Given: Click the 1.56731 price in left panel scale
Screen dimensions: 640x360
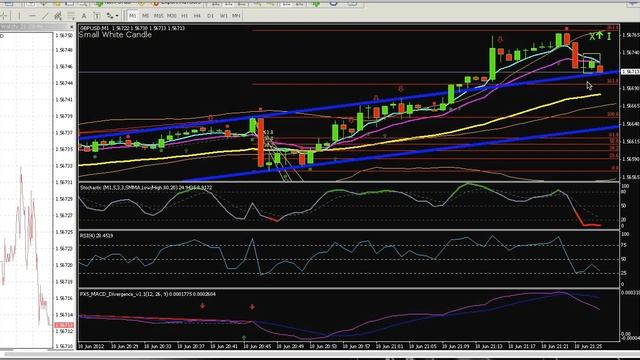Looking at the screenshot, I should coord(64,182).
